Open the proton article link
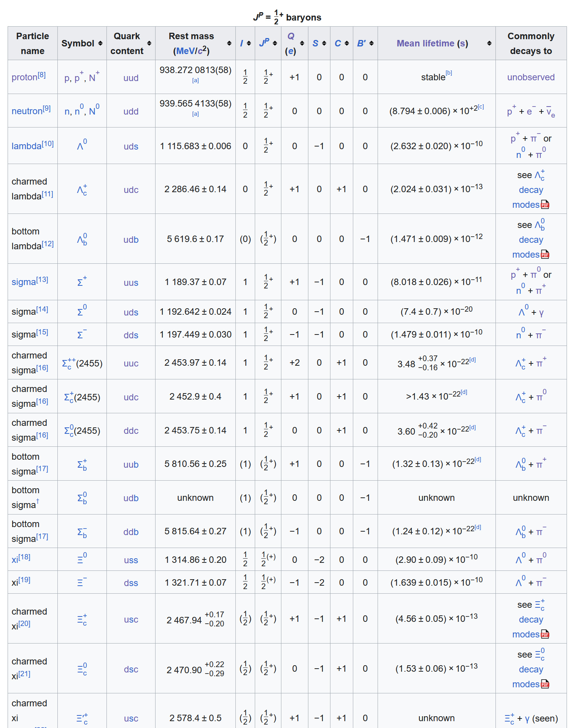 click(24, 77)
